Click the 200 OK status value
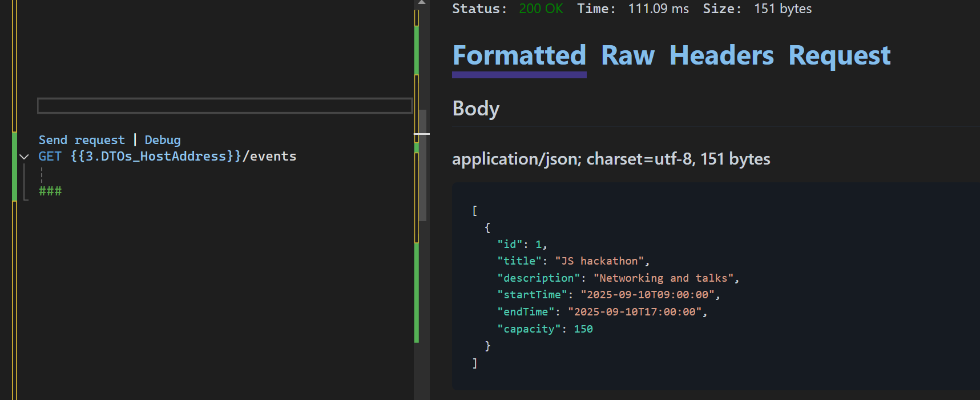Screen dimensions: 980x400 tap(541, 9)
